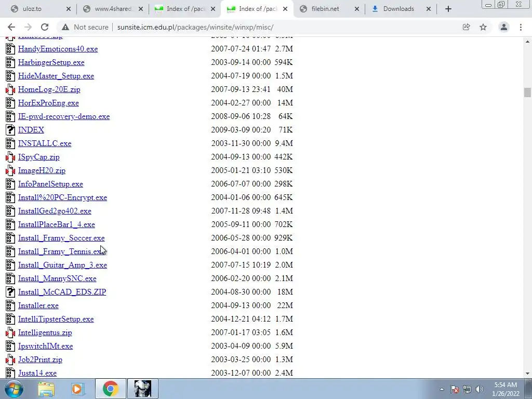Close the Downloads tab
Viewport: 532px width, 399px height.
(429, 9)
